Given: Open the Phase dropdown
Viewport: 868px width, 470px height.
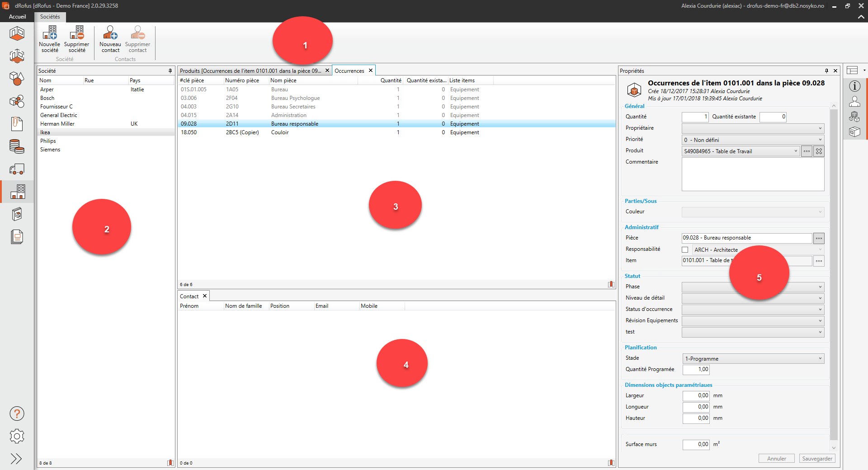Looking at the screenshot, I should [x=753, y=287].
